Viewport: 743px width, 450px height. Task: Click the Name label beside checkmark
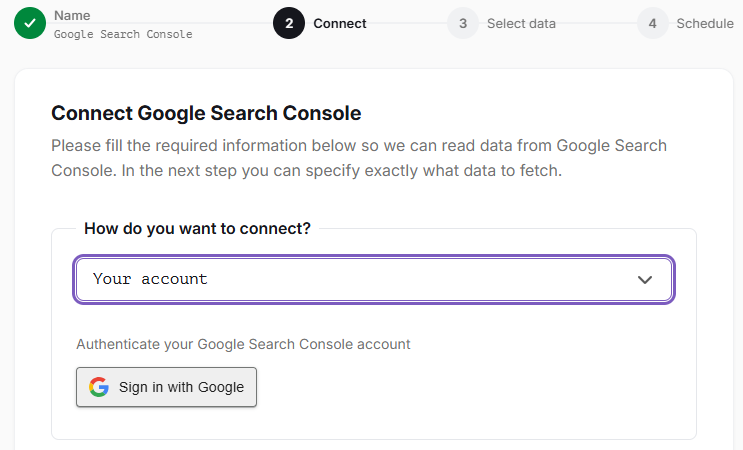72,15
